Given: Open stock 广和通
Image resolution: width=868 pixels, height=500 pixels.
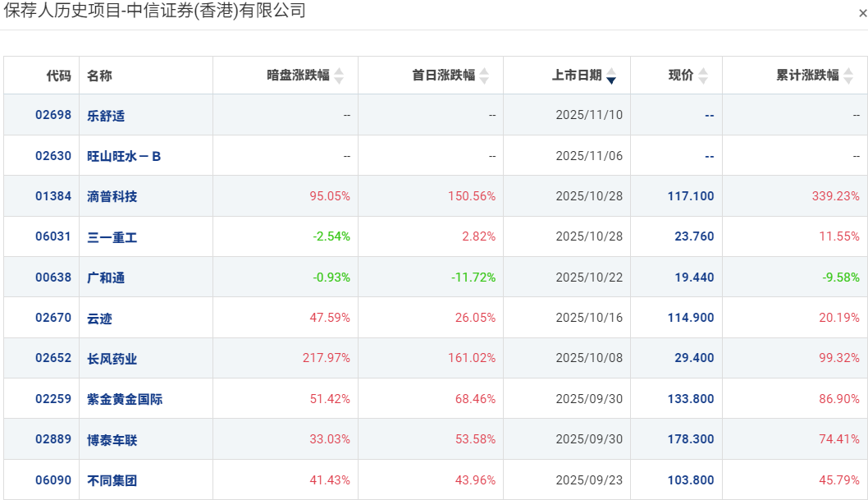Looking at the screenshot, I should [x=106, y=278].
